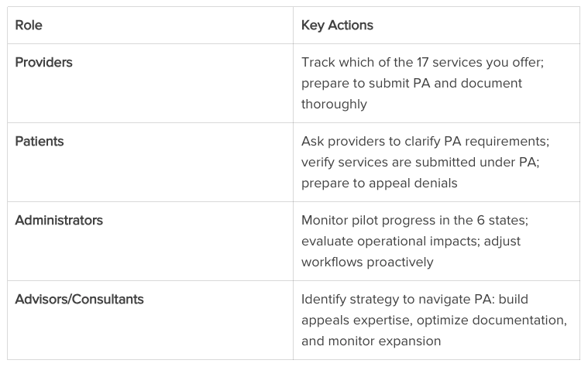Click the text "prepare to appeal denials"

(380, 183)
